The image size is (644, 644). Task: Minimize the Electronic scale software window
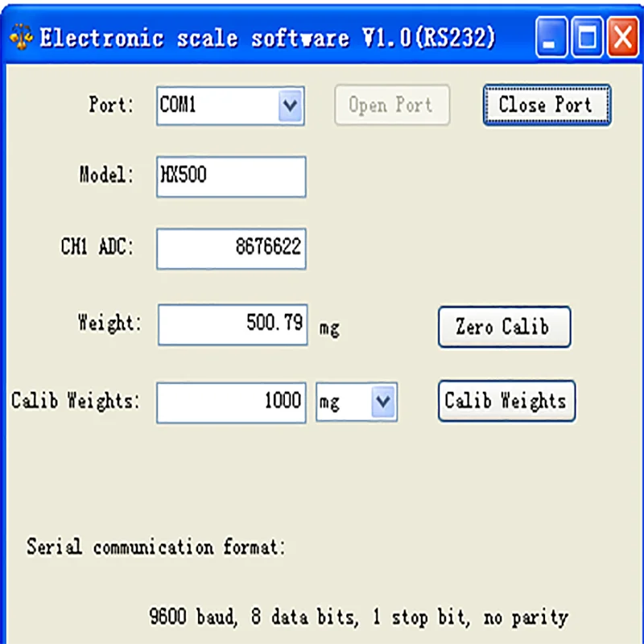(x=551, y=37)
